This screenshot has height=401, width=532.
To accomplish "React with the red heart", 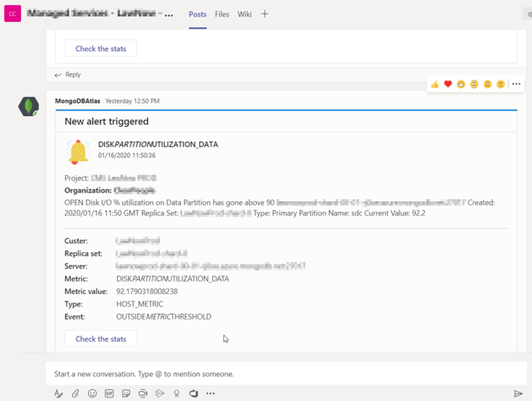I will (x=448, y=84).
